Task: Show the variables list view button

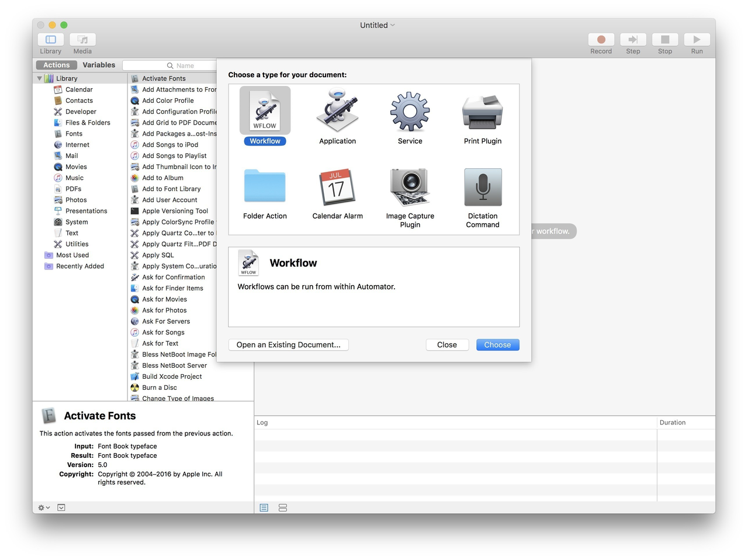Action: click(x=283, y=507)
